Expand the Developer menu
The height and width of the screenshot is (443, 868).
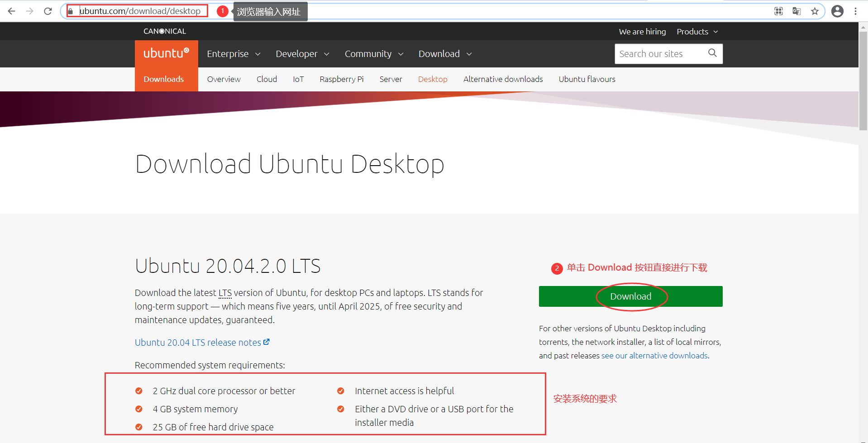click(302, 54)
